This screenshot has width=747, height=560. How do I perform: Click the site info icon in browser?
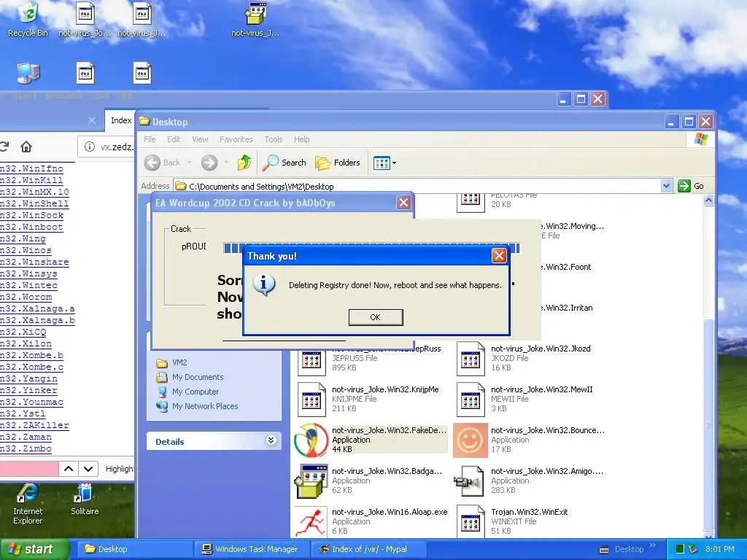point(90,147)
